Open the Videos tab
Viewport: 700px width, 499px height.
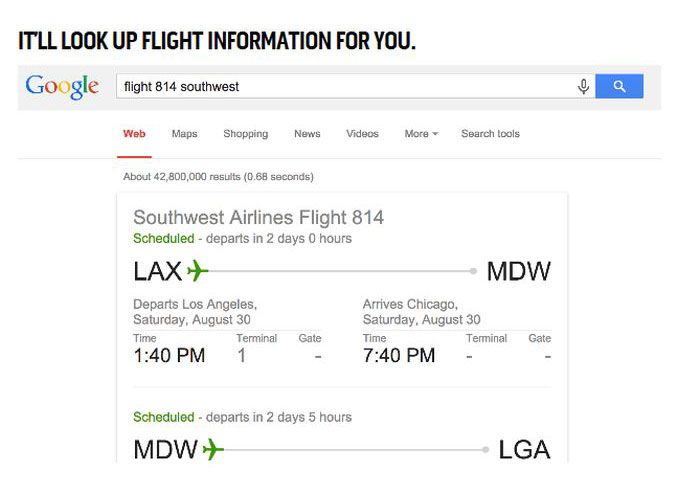pos(362,134)
